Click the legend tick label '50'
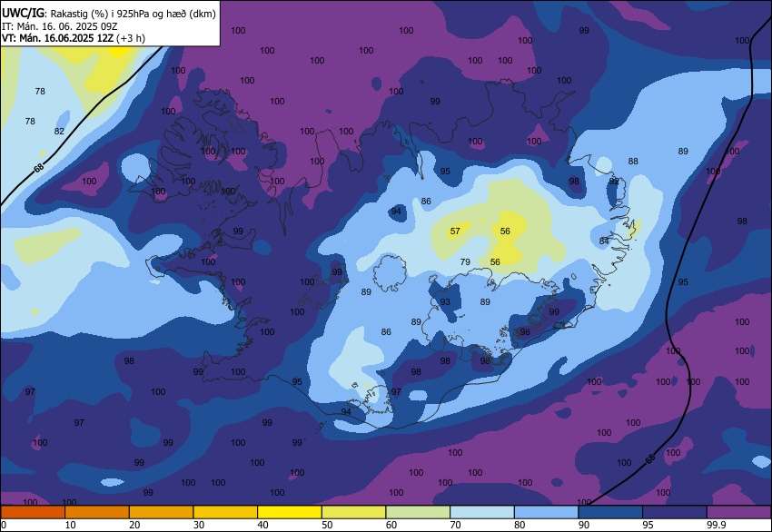Screen dimensions: 772x532 [327, 525]
